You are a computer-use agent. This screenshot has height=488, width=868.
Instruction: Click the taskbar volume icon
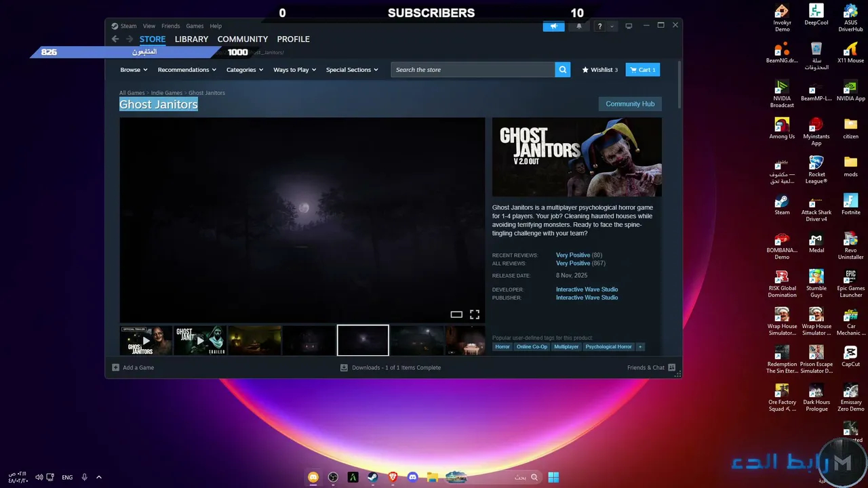coord(39,477)
